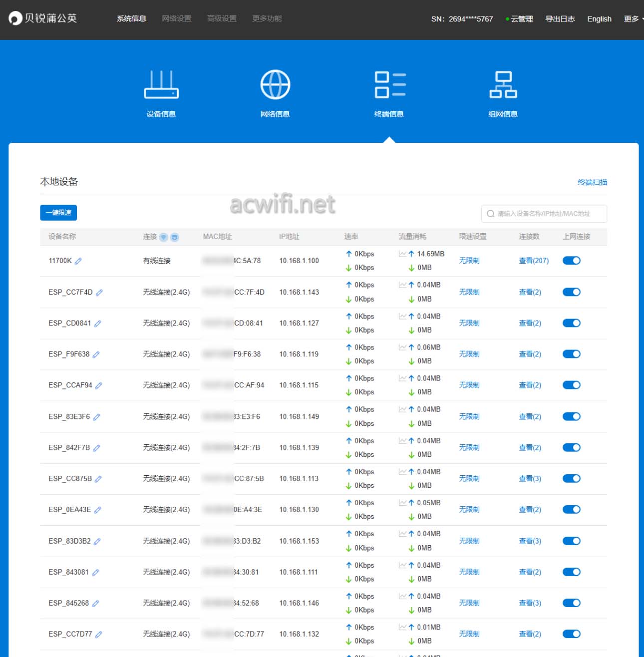Image resolution: width=644 pixels, height=657 pixels.
Task: Toggle internet access for ESP_83E3F6
Action: coord(572,416)
